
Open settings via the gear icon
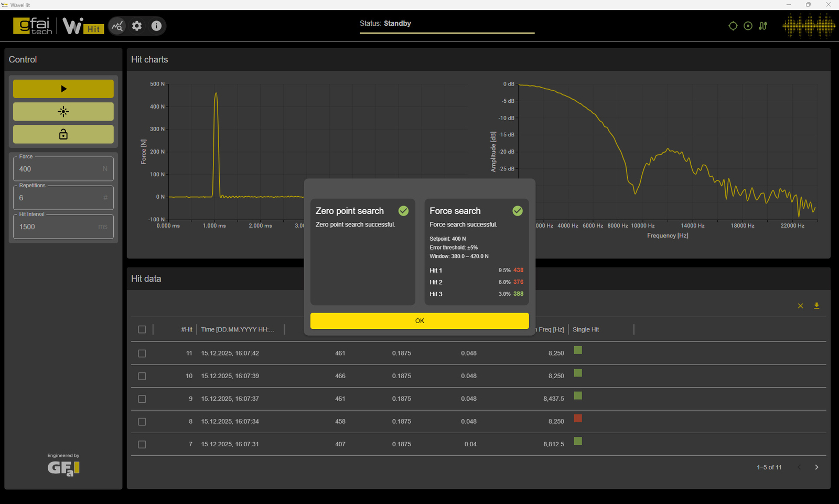coord(137,26)
